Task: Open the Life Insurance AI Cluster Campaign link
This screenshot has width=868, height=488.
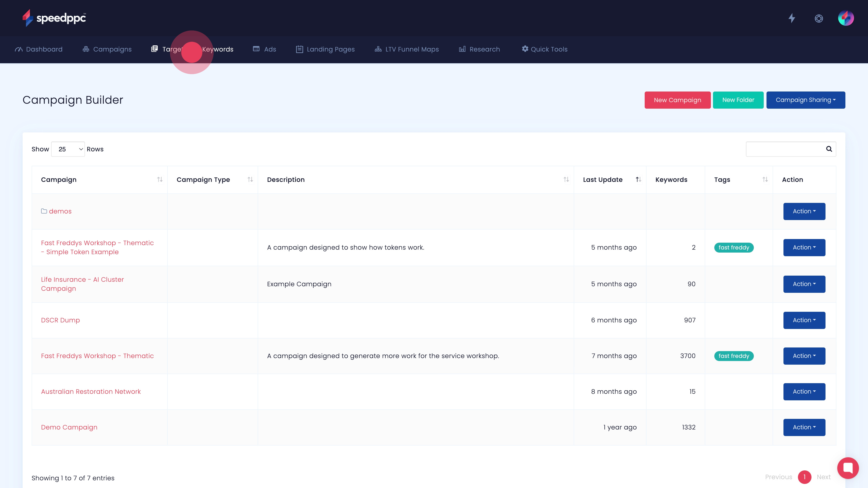Action: click(82, 284)
